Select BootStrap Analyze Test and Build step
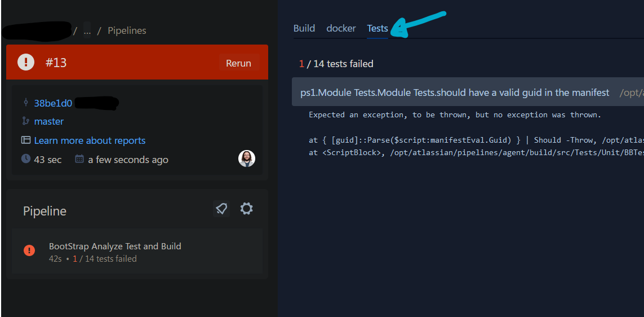644x317 pixels. click(137, 251)
